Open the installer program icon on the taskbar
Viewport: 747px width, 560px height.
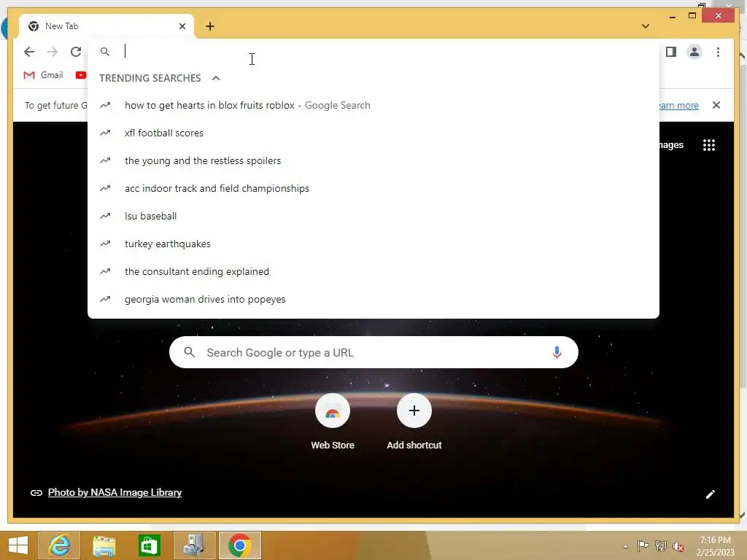pyautogui.click(x=194, y=545)
